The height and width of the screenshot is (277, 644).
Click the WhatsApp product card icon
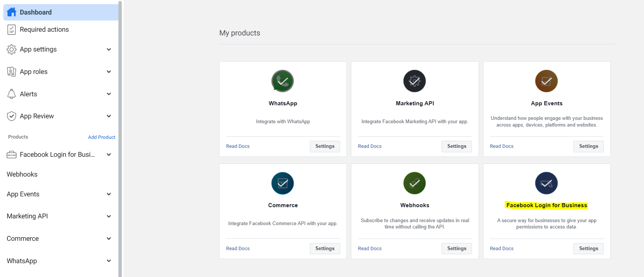click(283, 81)
